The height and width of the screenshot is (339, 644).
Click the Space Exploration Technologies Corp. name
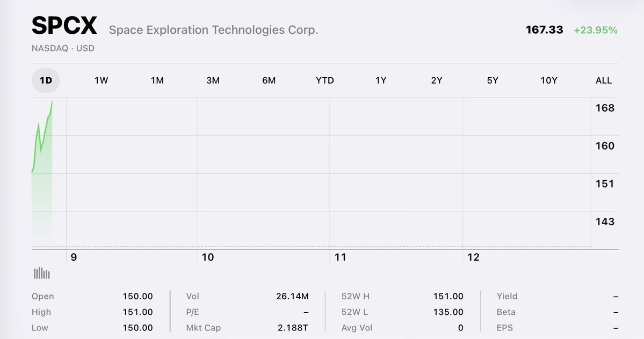[x=214, y=30]
